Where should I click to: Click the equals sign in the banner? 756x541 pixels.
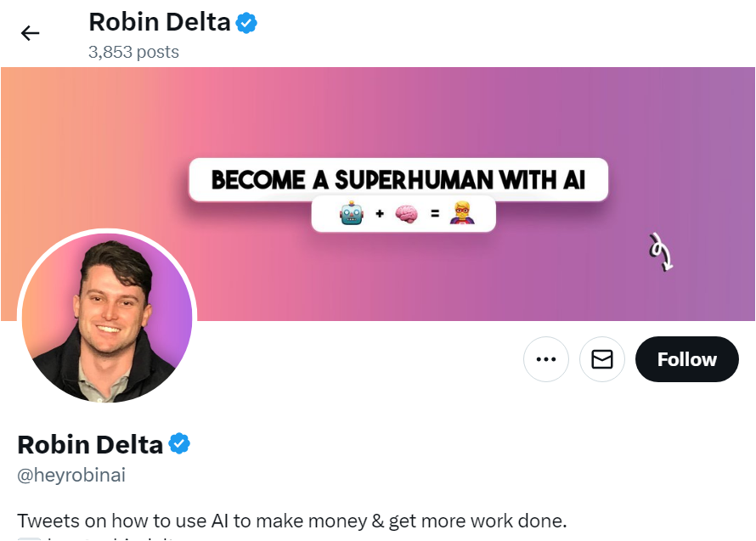(x=435, y=214)
